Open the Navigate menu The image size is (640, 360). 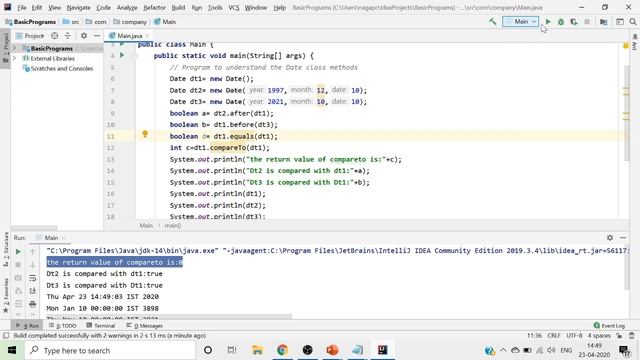[x=78, y=7]
